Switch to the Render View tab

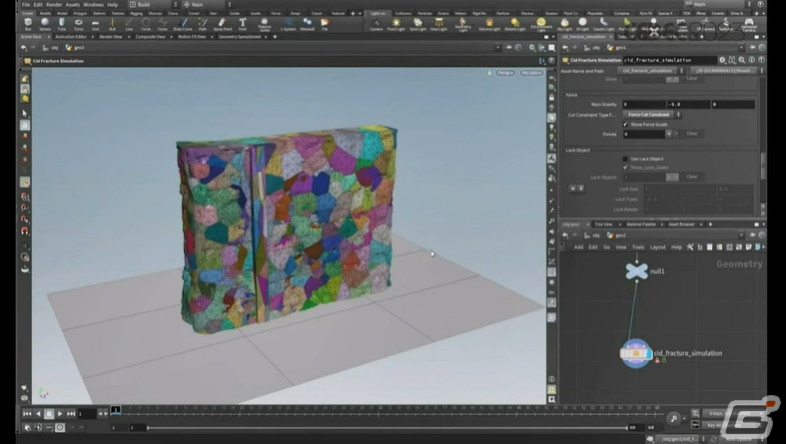click(x=111, y=37)
